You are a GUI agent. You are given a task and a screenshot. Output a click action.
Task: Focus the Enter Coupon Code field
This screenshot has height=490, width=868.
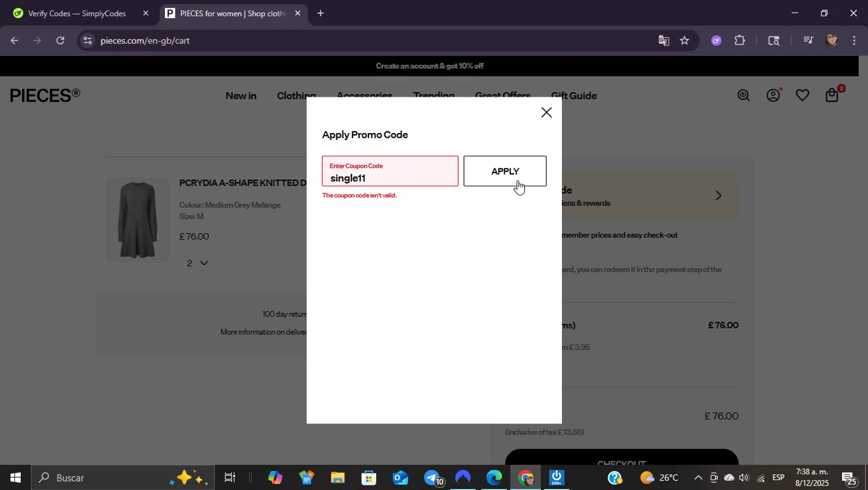click(390, 171)
